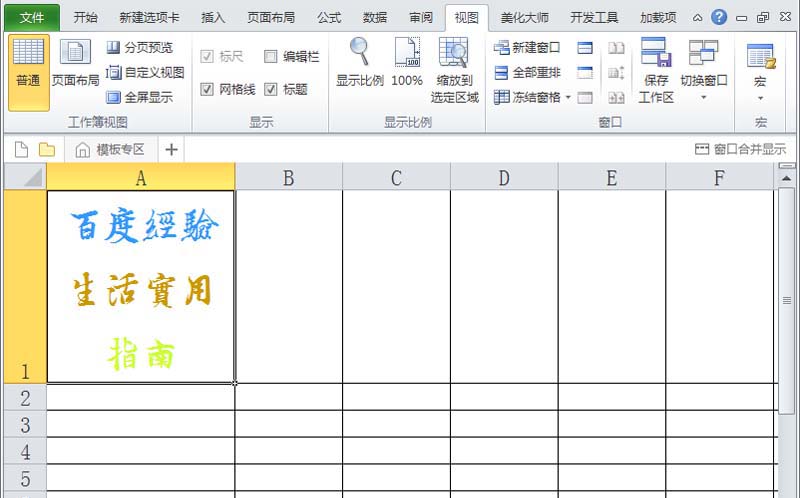Open a 新建窗口 new window
The height and width of the screenshot is (498, 800).
527,48
